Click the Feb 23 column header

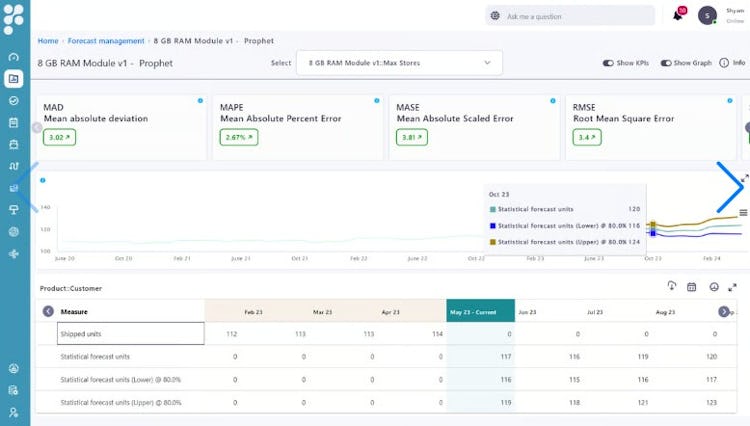(x=253, y=311)
